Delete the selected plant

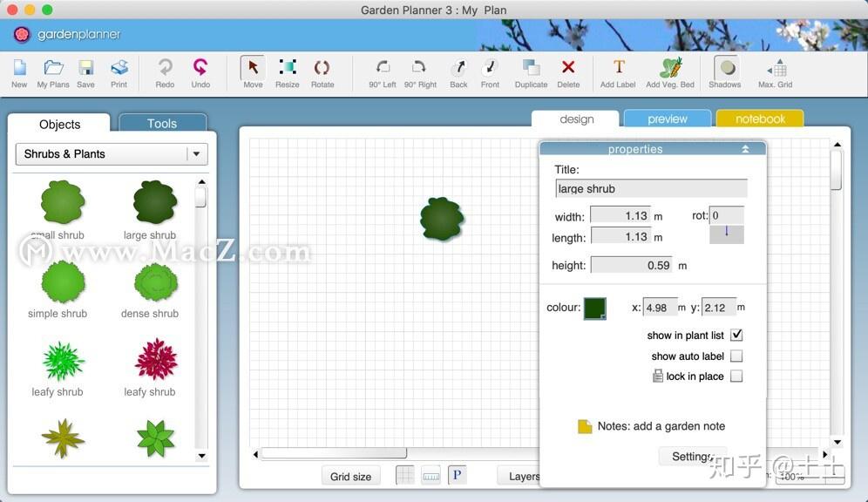(x=569, y=72)
